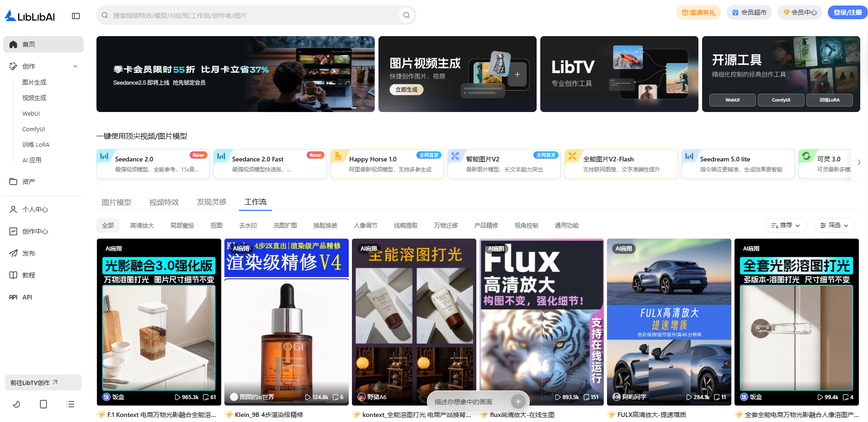The image size is (868, 422).
Task: Open 图片生成 in the sidebar
Action: [x=34, y=82]
